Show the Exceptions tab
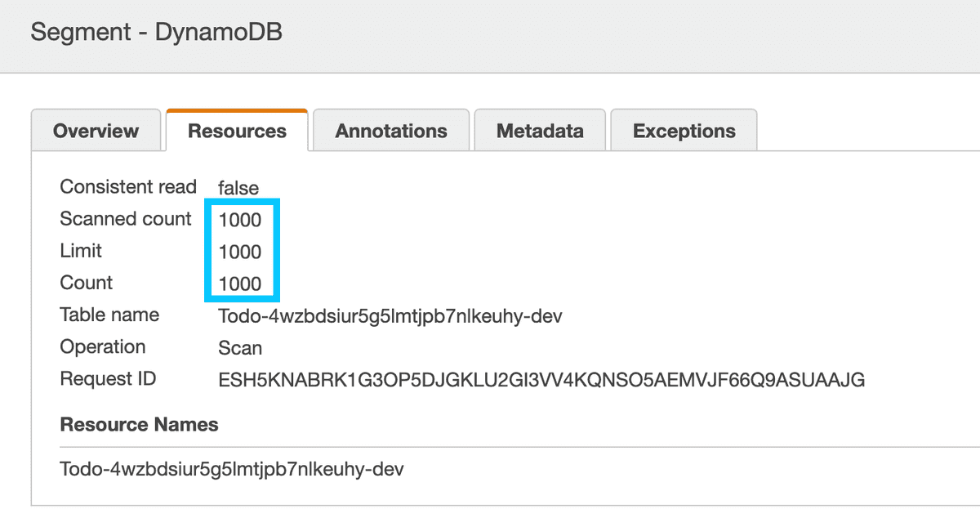 684,131
